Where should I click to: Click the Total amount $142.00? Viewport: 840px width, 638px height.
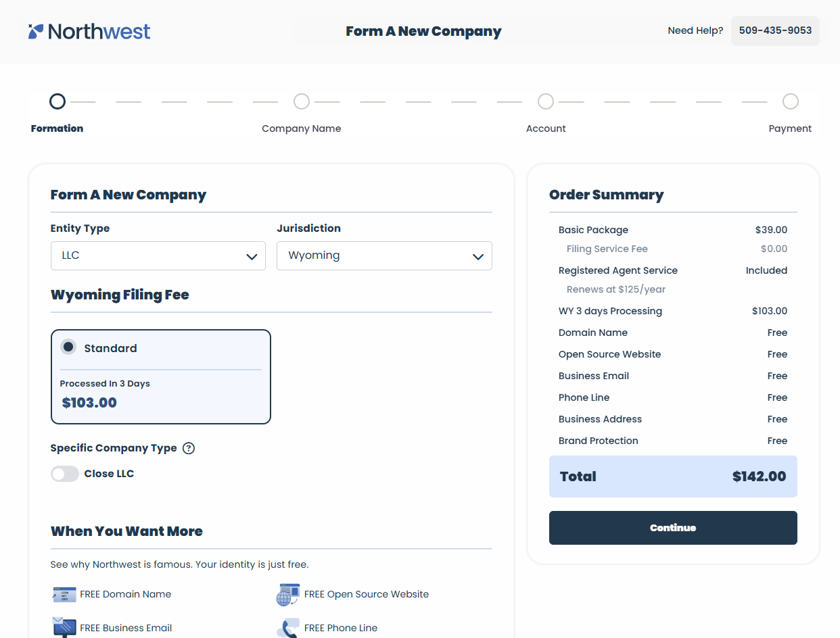point(760,476)
